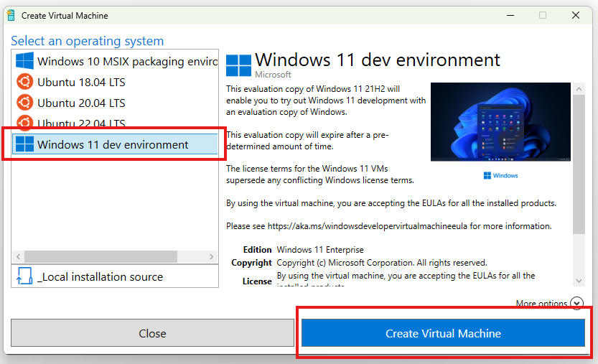Click the OS list horizontal scrollbar thumb
The width and height of the screenshot is (598, 364).
click(101, 257)
